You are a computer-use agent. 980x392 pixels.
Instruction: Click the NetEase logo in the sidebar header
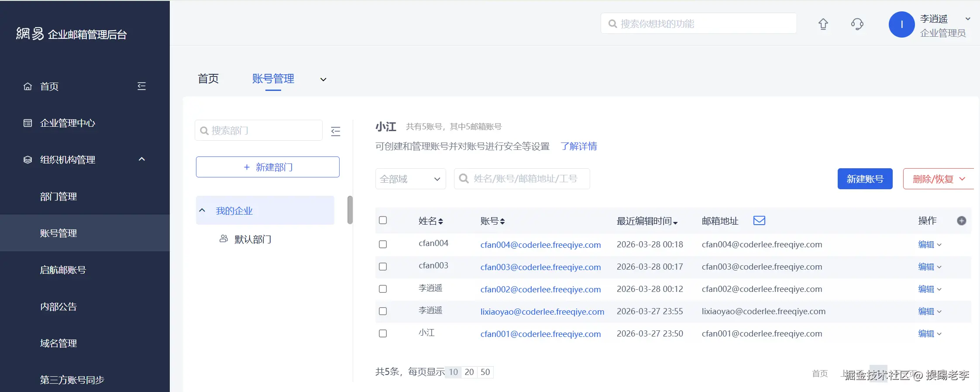pos(30,34)
